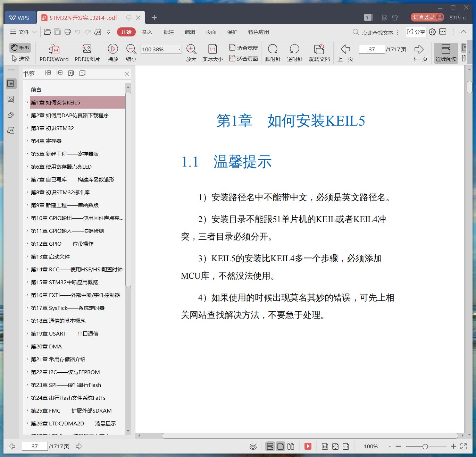This screenshot has height=457, width=476.
Task: Expand the 文件 menu arrow
Action: pos(34,32)
